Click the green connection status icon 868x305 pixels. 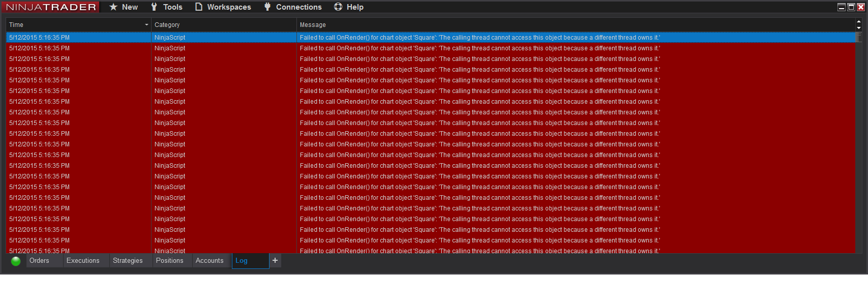(x=16, y=261)
